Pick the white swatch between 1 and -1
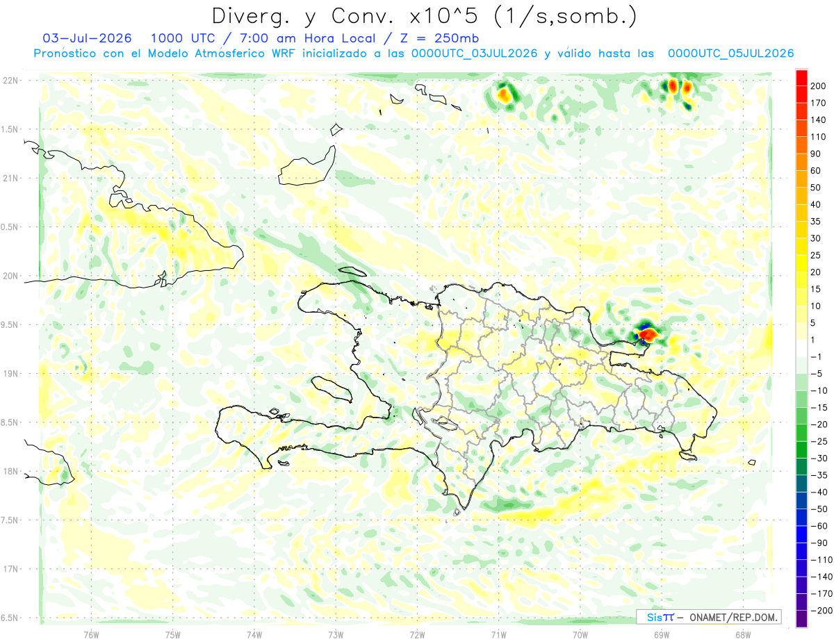 pos(801,349)
